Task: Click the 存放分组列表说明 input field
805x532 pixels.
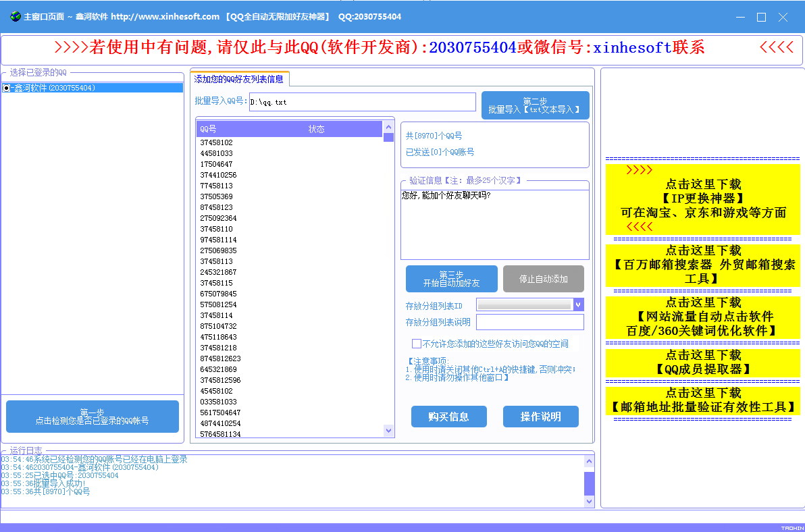Action: click(530, 322)
